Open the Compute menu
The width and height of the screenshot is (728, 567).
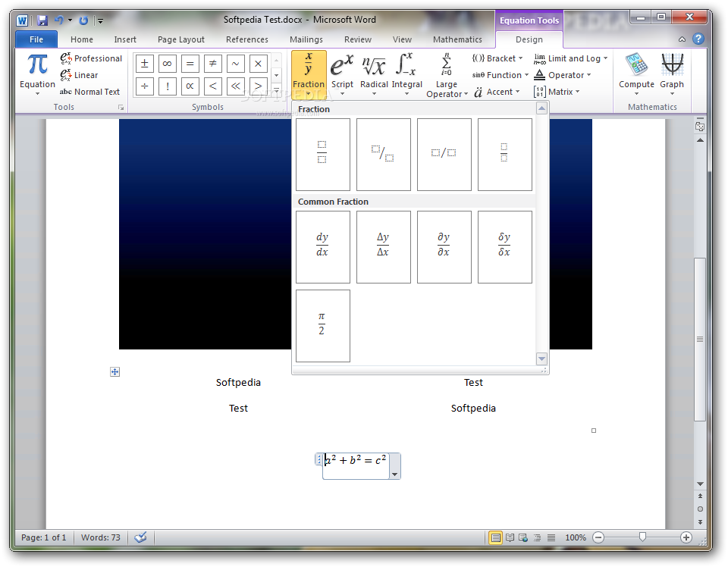pos(636,74)
